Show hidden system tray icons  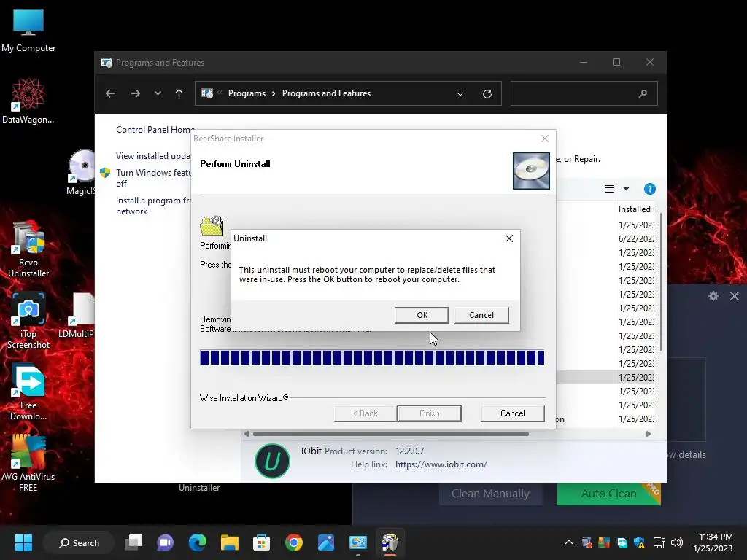569,542
